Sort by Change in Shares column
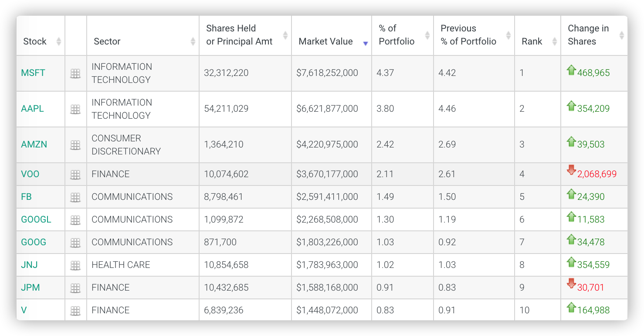The height and width of the screenshot is (336, 644). pos(594,36)
